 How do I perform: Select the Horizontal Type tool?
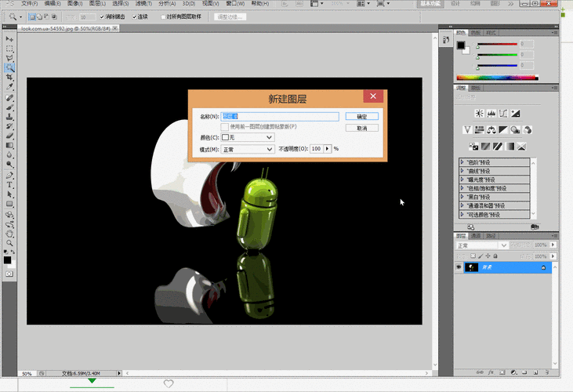(x=9, y=185)
